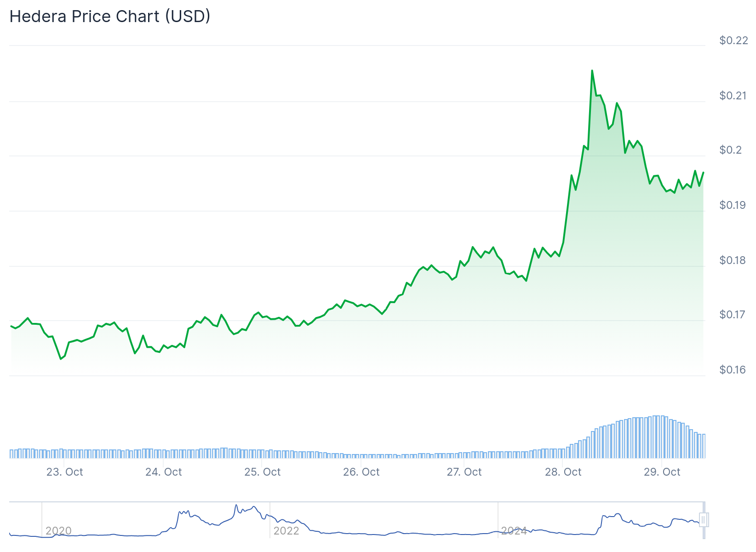Click the Hedera Price Chart (USD) title
Viewport: 756px width, 552px height.
(x=110, y=17)
